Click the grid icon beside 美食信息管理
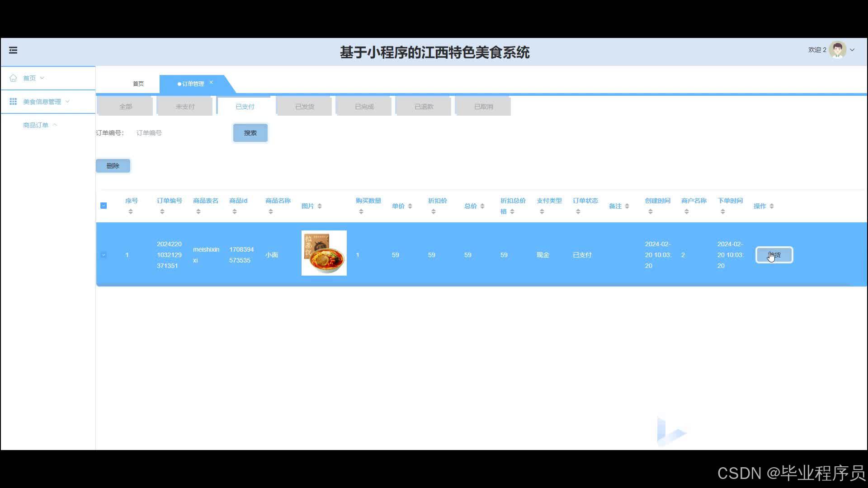 [13, 102]
